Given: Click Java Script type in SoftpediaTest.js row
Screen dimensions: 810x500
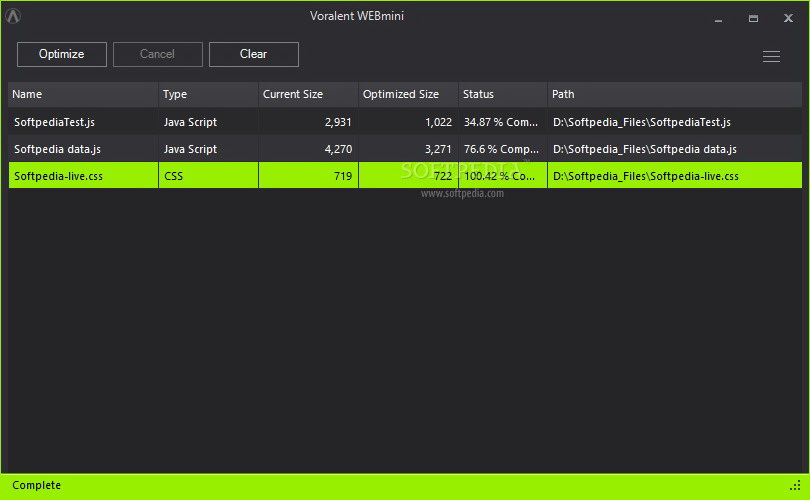Looking at the screenshot, I should [190, 122].
